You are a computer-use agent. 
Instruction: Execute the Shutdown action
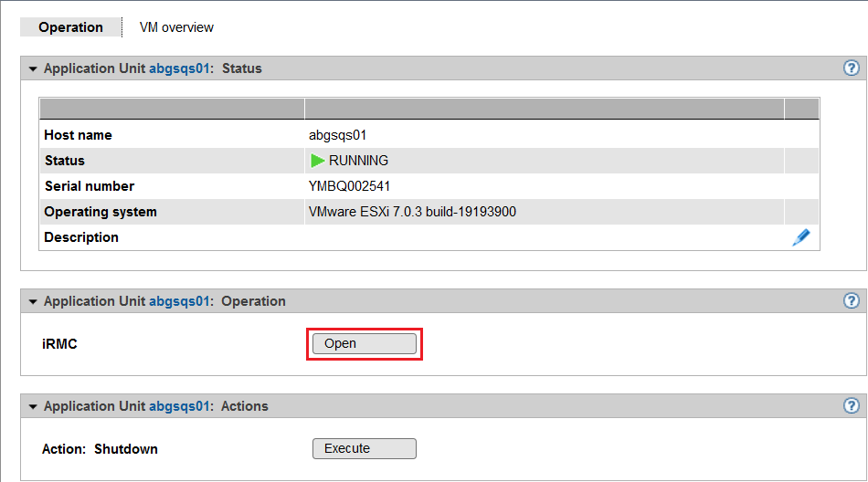pos(364,448)
